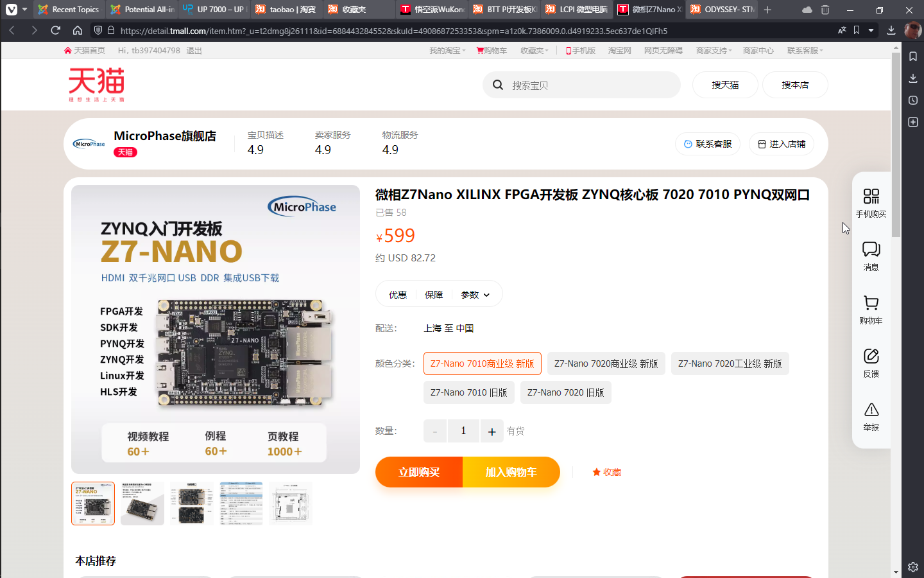Select Z7-Nano 7010商业级 新版 option

[x=483, y=363]
